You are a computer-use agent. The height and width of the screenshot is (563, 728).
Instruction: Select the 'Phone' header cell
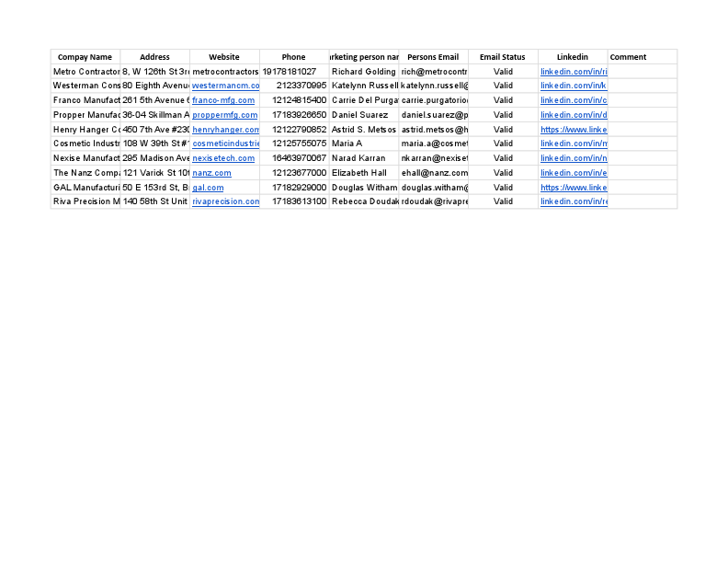tap(294, 57)
